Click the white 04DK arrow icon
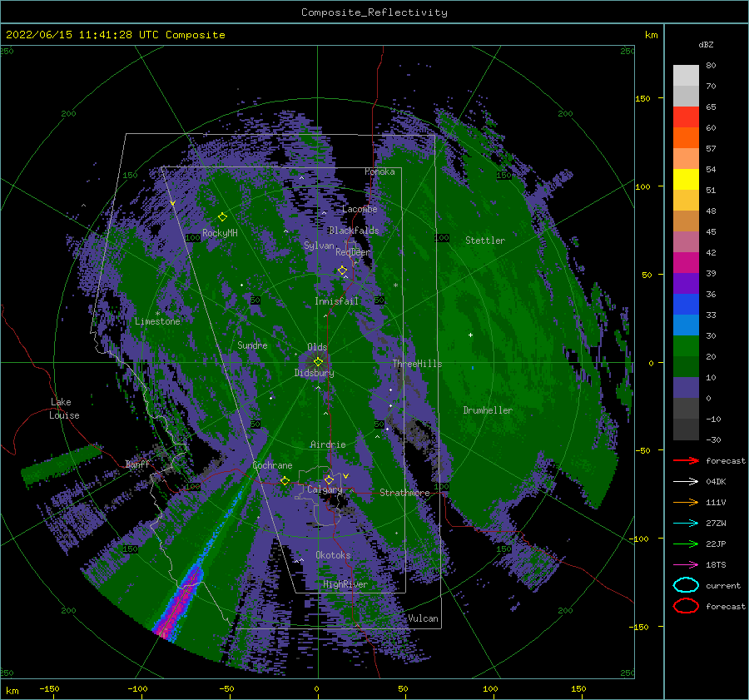The height and width of the screenshot is (700, 749). click(686, 482)
